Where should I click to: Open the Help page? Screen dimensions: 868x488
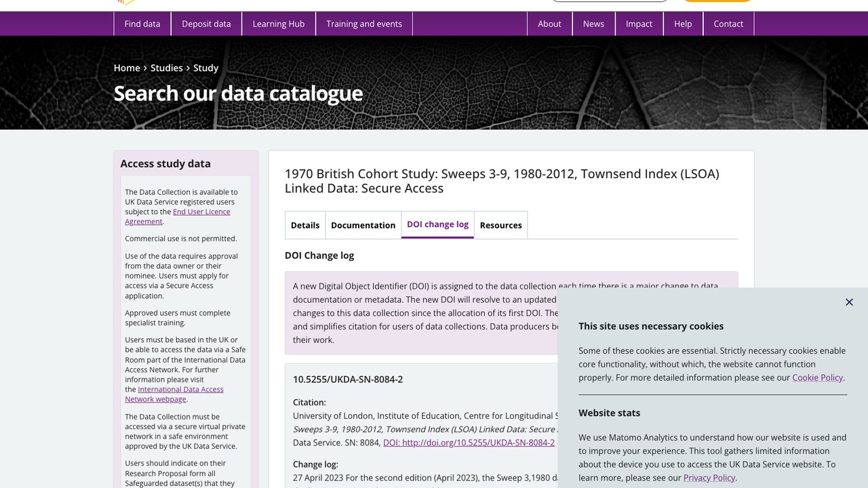(x=683, y=24)
